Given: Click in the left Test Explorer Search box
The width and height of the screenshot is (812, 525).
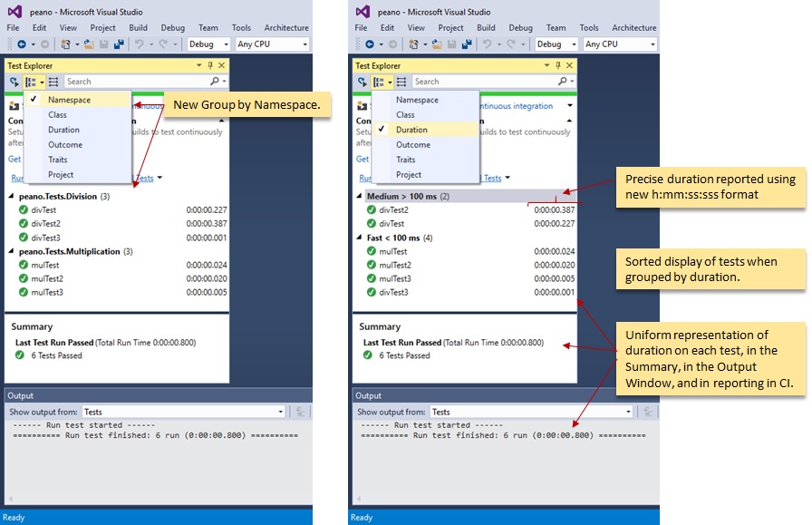Looking at the screenshot, I should click(137, 82).
